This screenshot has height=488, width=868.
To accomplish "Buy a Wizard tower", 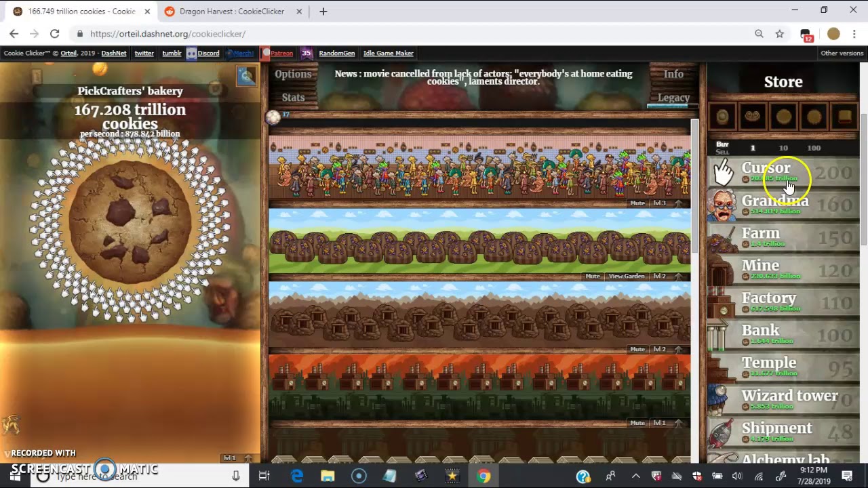I will tap(783, 400).
